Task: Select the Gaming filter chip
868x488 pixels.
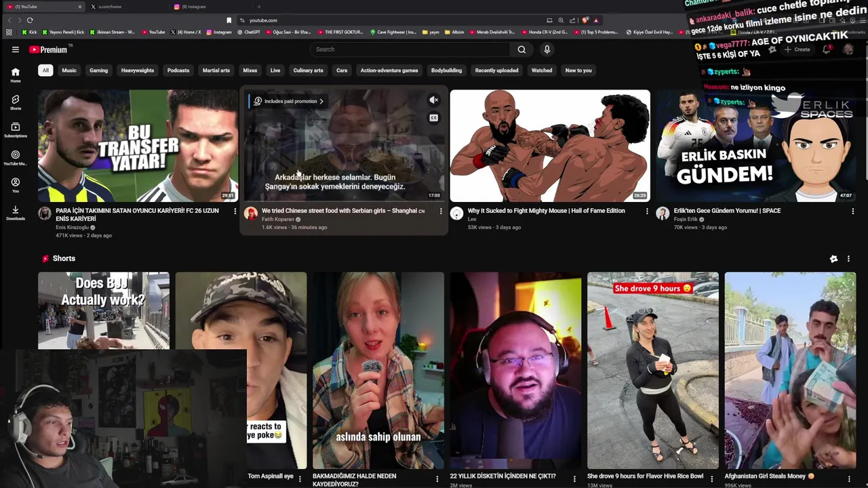Action: click(x=98, y=70)
